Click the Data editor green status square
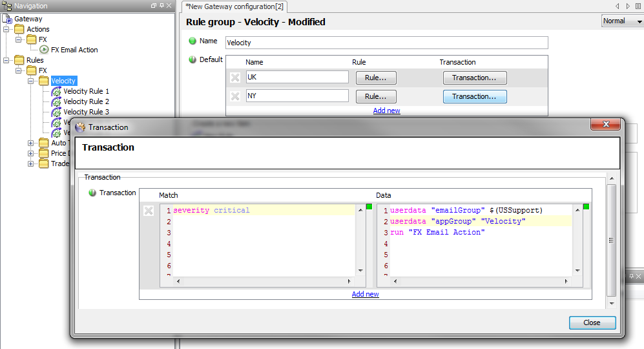 [x=586, y=207]
